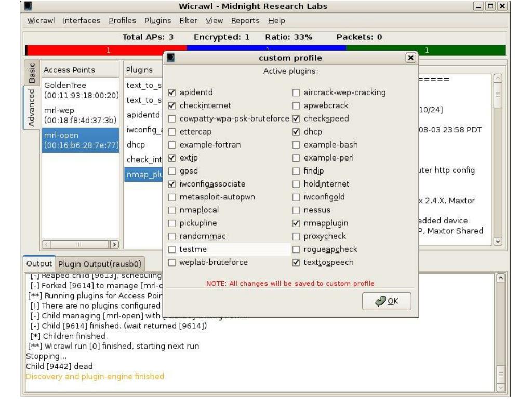Image resolution: width=532 pixels, height=399 pixels.
Task: Click the Access Points column header
Action: tap(80, 70)
